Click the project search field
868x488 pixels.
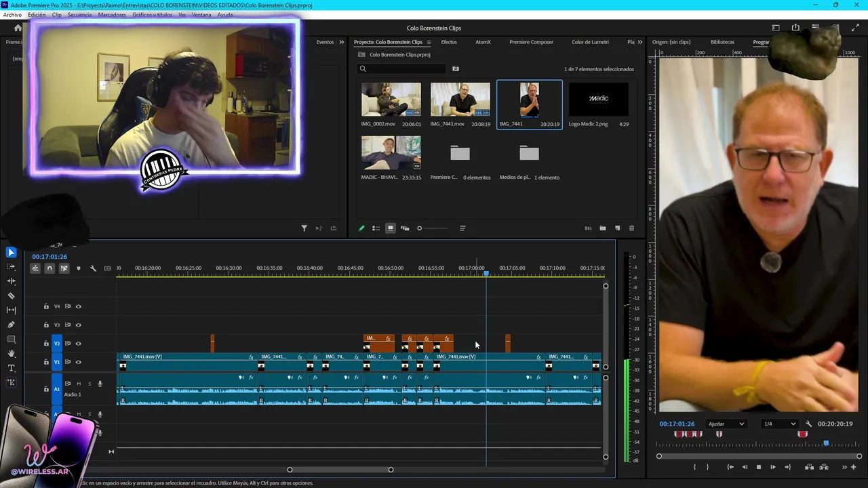point(402,68)
